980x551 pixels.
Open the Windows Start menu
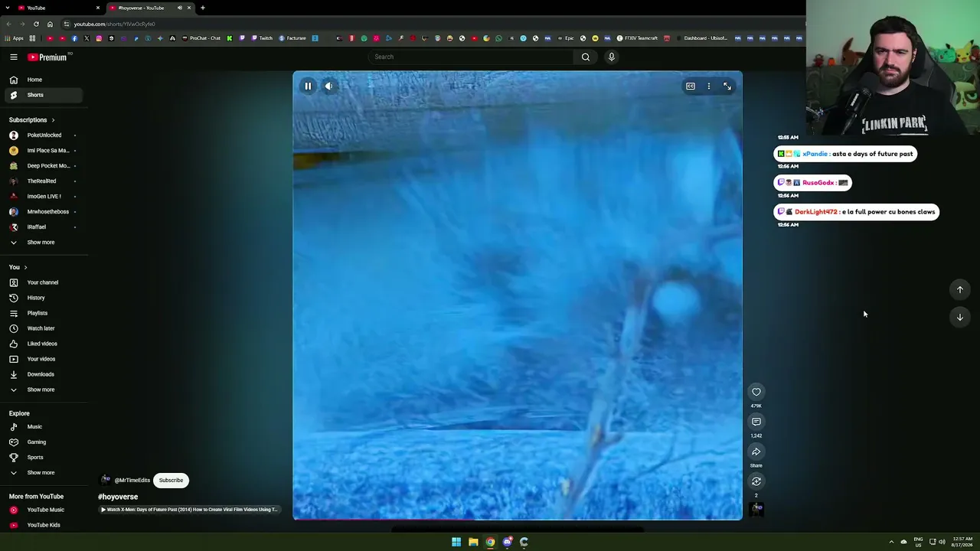456,542
